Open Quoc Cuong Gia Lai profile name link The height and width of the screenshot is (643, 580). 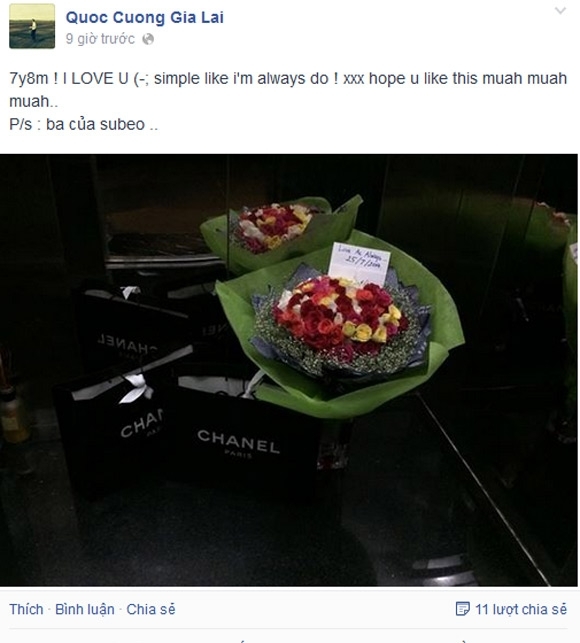145,18
